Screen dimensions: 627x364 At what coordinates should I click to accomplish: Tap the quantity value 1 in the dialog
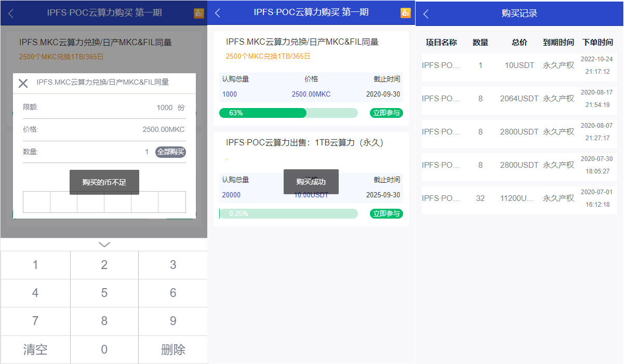click(x=147, y=152)
